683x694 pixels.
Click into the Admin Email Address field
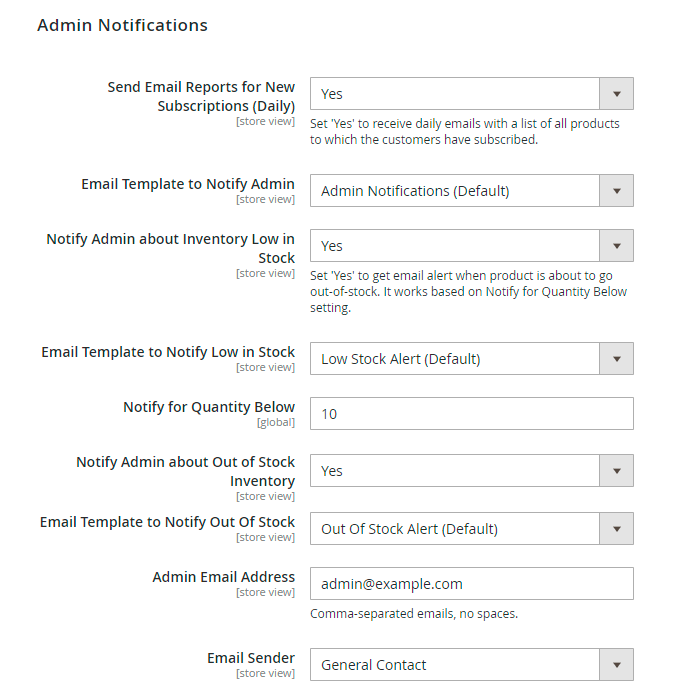pyautogui.click(x=471, y=584)
